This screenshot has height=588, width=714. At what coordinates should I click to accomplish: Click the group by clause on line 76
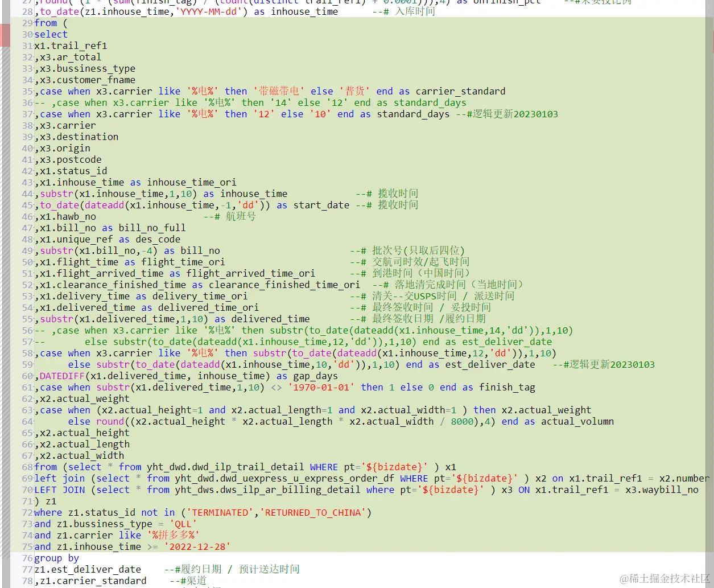[57, 558]
